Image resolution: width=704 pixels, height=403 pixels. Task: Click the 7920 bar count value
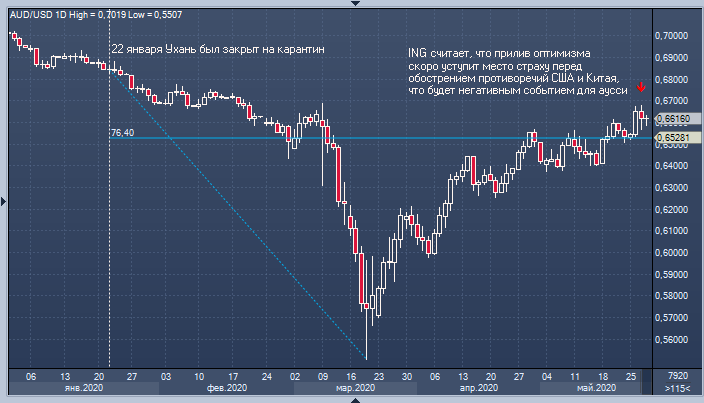676,375
